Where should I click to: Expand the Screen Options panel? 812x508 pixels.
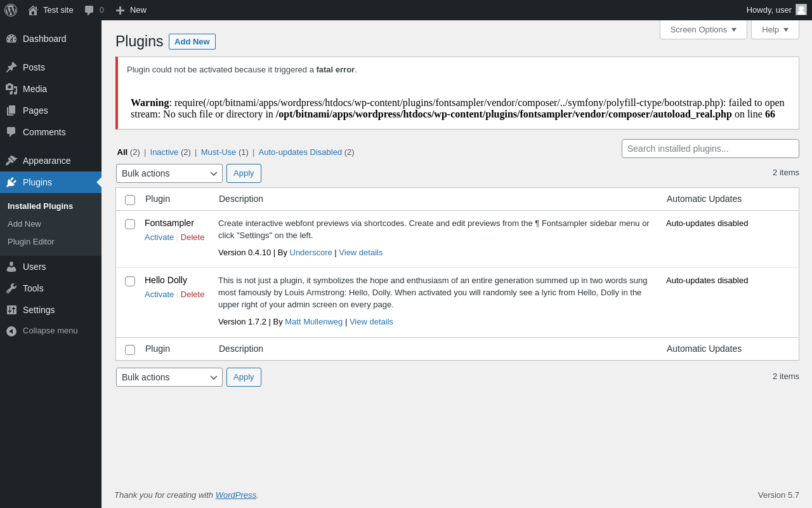(703, 29)
